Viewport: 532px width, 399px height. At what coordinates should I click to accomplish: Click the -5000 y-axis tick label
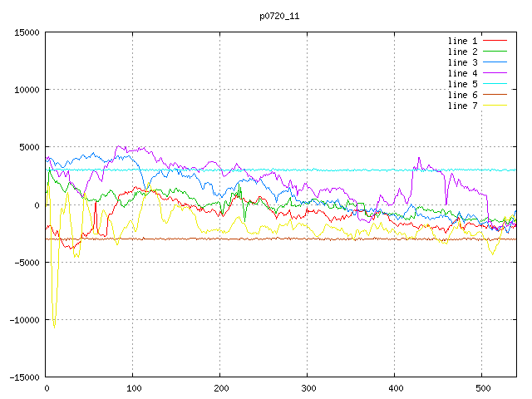[26, 263]
